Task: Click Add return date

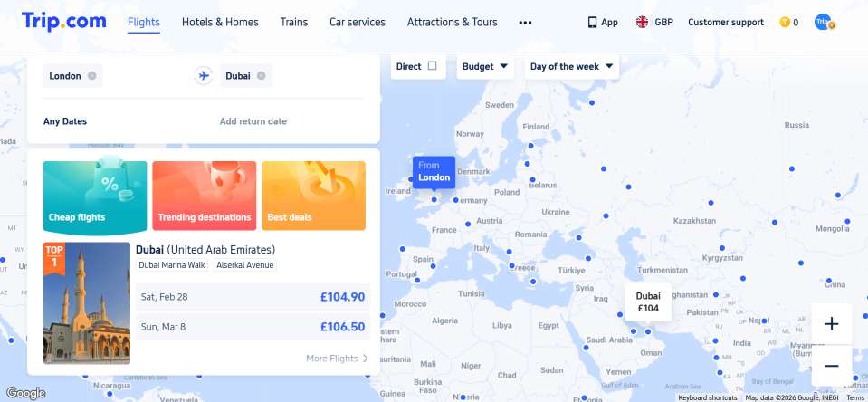Action: tap(253, 121)
